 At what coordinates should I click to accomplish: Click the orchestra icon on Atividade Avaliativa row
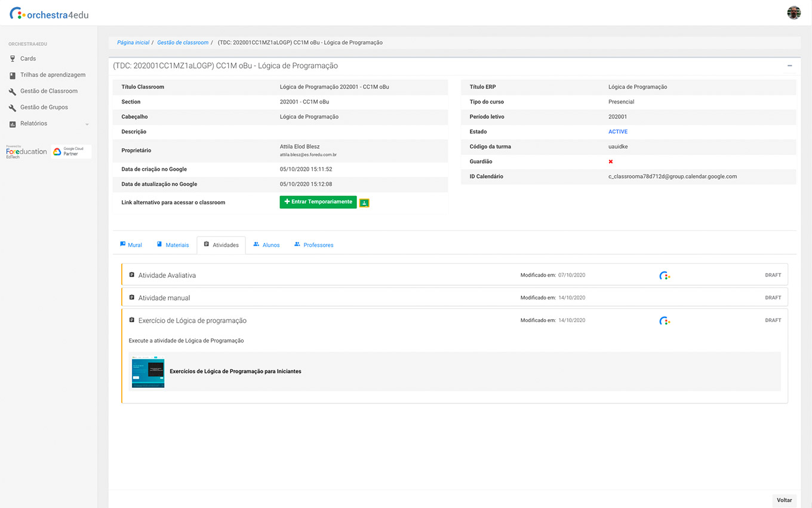(665, 276)
